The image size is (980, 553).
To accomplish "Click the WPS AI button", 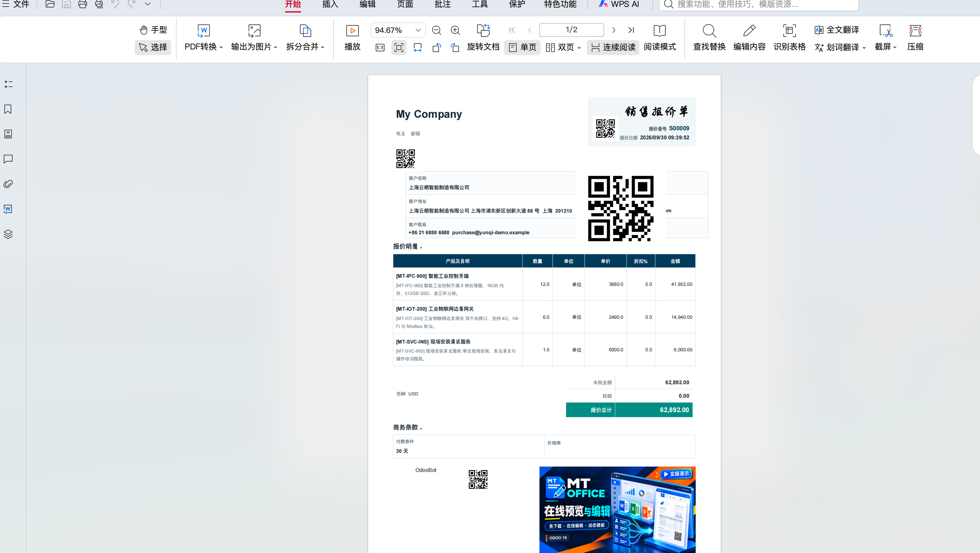I will point(619,4).
